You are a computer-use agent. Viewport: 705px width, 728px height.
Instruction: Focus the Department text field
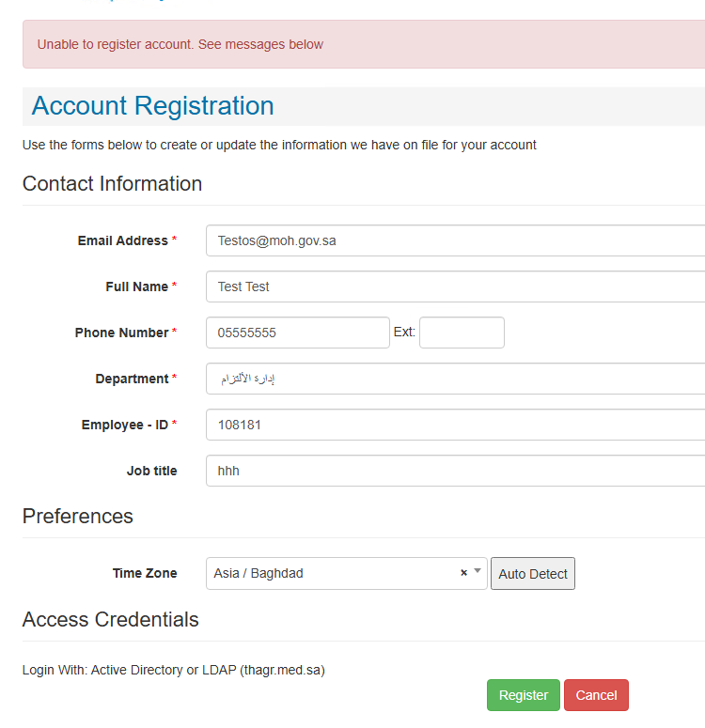[x=456, y=379]
